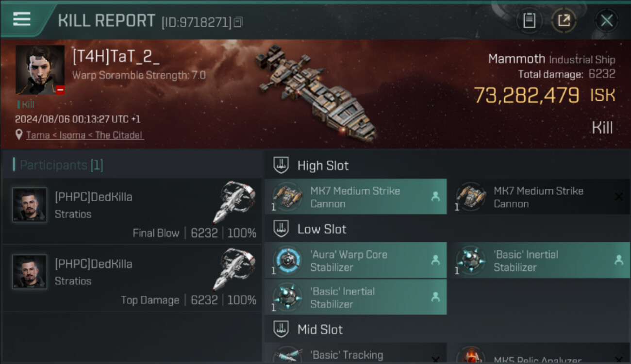631x364 pixels.
Task: Click the Final Blow Stratios ship icon
Action: (234, 202)
